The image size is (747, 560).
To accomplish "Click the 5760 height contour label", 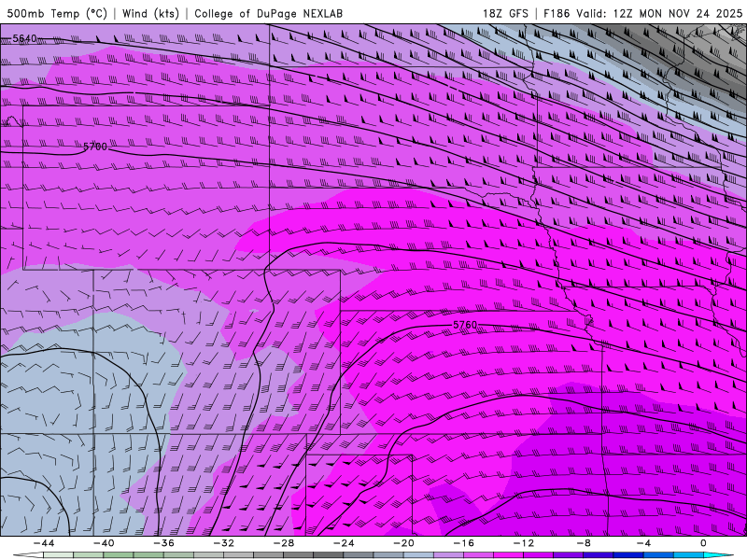I will tap(464, 325).
